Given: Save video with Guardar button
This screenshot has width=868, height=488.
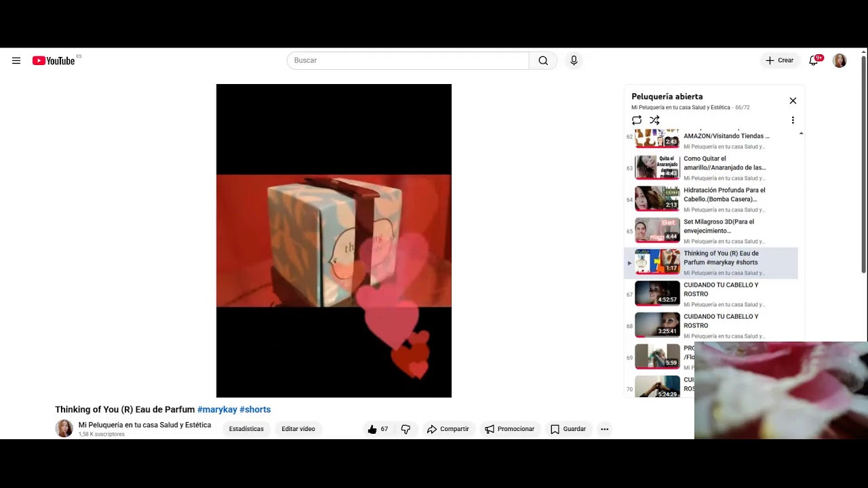Looking at the screenshot, I should pos(568,429).
